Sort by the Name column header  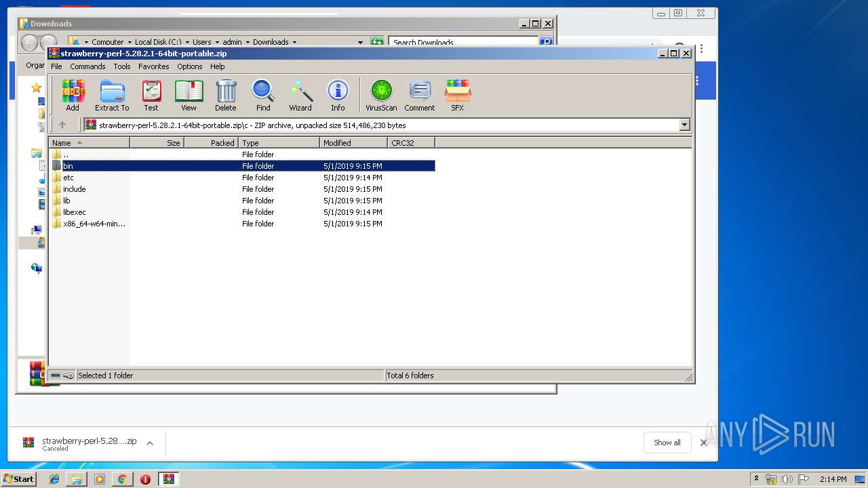89,143
